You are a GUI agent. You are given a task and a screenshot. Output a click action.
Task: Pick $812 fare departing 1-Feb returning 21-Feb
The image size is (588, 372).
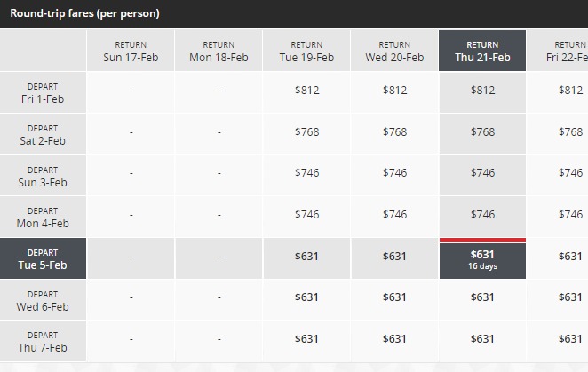coord(482,91)
